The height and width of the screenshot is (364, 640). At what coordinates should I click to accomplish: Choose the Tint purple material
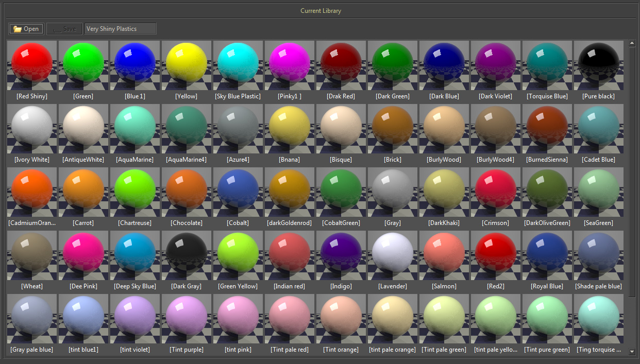(x=187, y=319)
